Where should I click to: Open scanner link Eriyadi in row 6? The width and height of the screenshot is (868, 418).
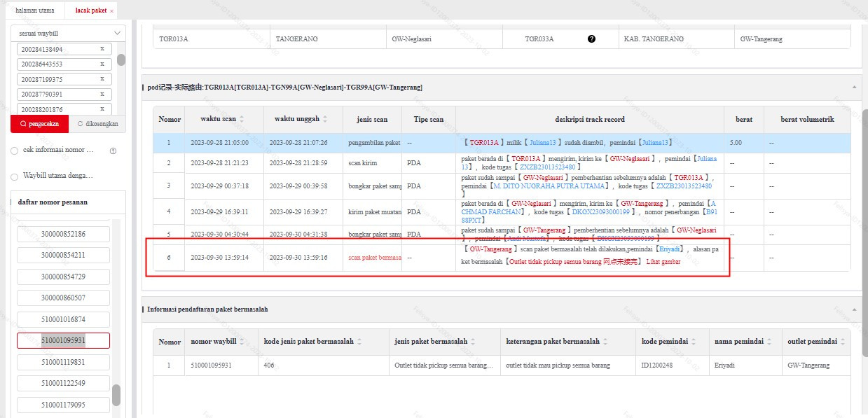coord(670,249)
